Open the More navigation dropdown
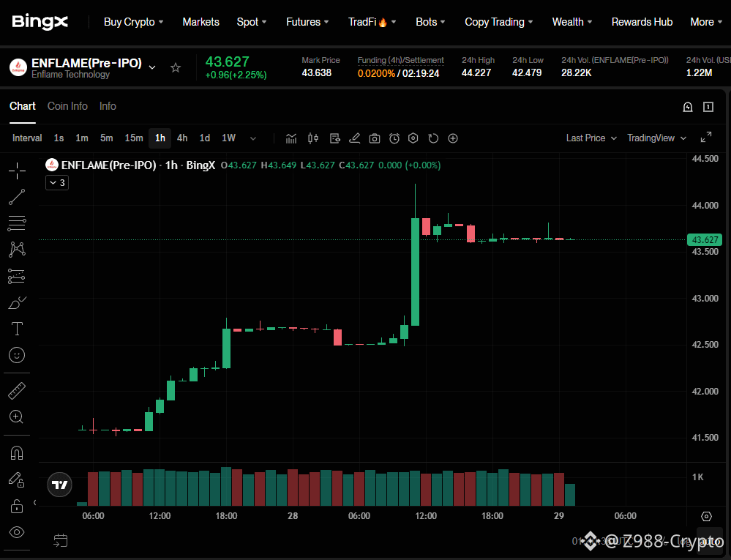Screen dimensions: 731x560 [706, 22]
